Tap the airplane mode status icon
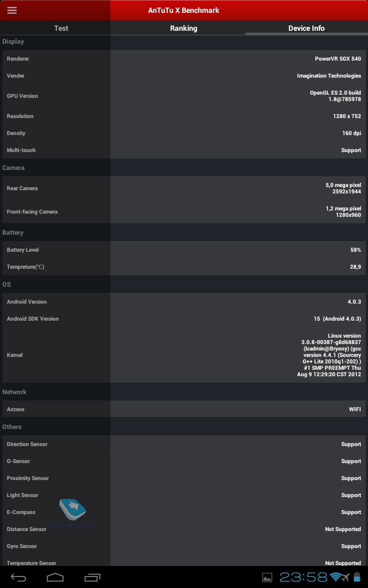 click(x=346, y=577)
